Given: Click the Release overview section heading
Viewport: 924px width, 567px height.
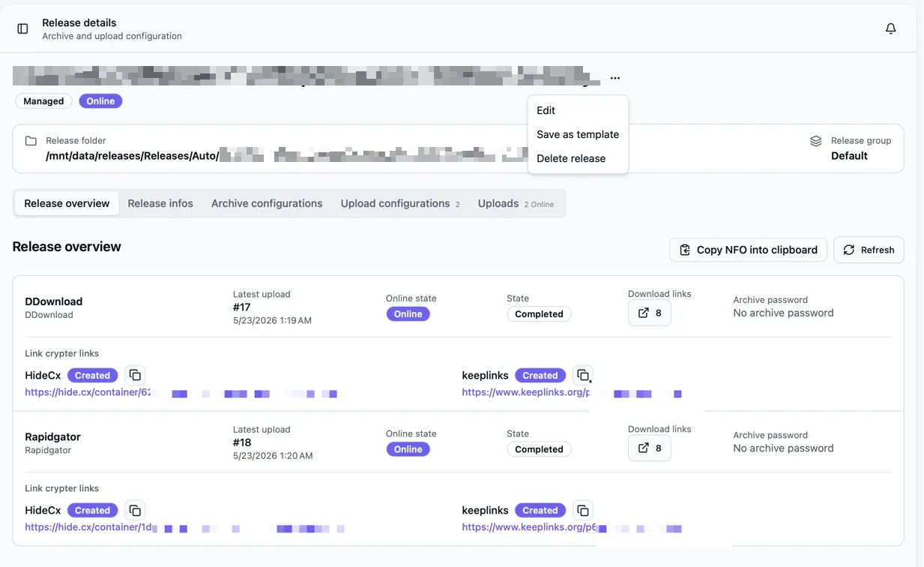Looking at the screenshot, I should coord(67,247).
